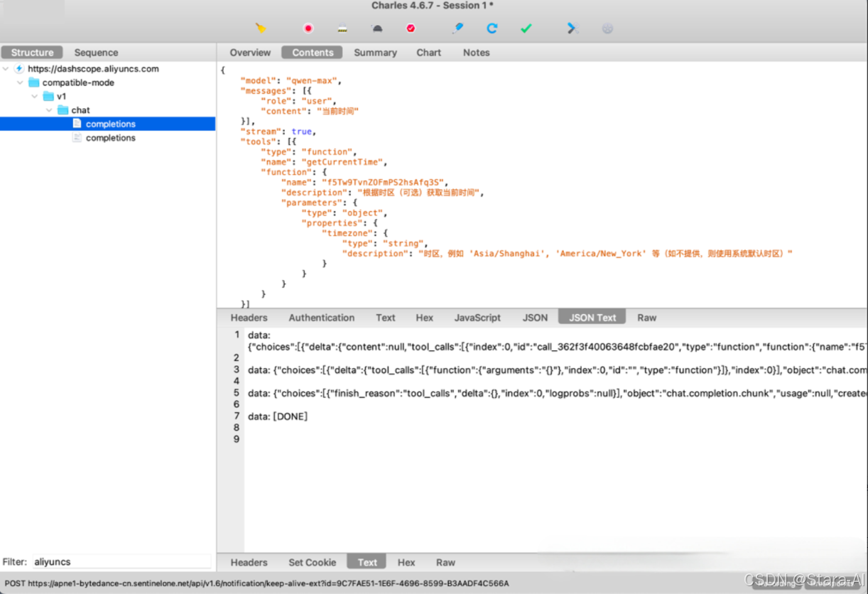Open the Summary tab

(x=375, y=53)
